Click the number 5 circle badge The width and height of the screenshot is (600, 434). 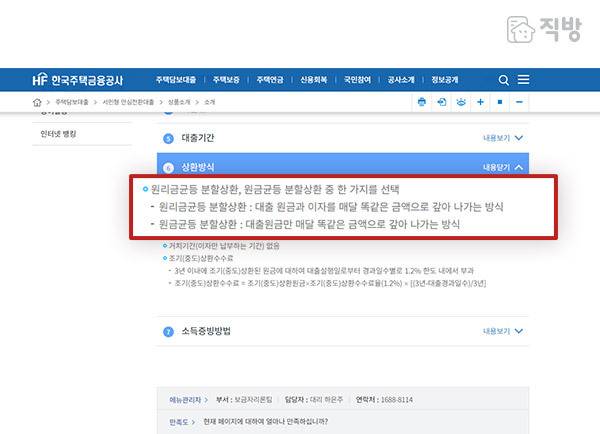point(168,139)
